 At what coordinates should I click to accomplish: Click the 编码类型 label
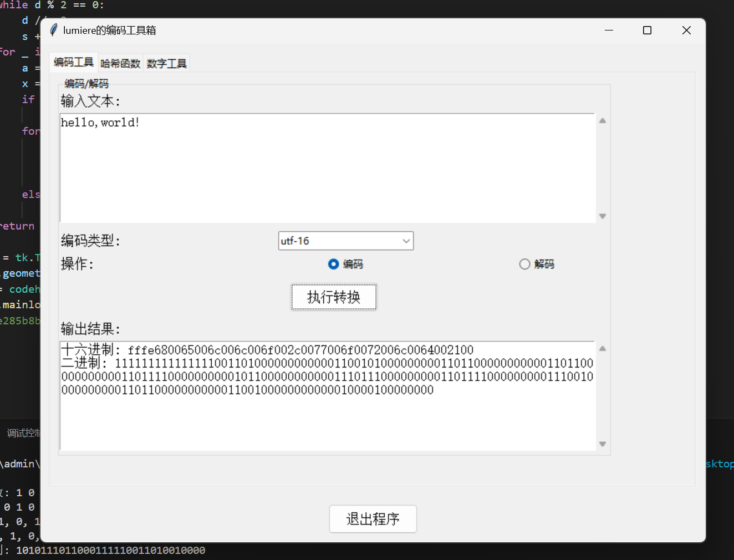(90, 241)
